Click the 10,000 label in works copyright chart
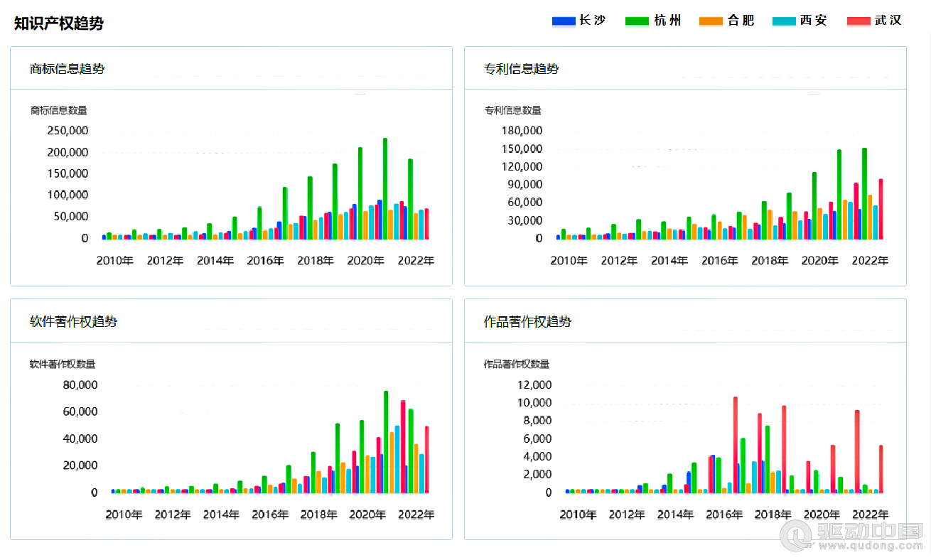The width and height of the screenshot is (931, 560). point(534,403)
